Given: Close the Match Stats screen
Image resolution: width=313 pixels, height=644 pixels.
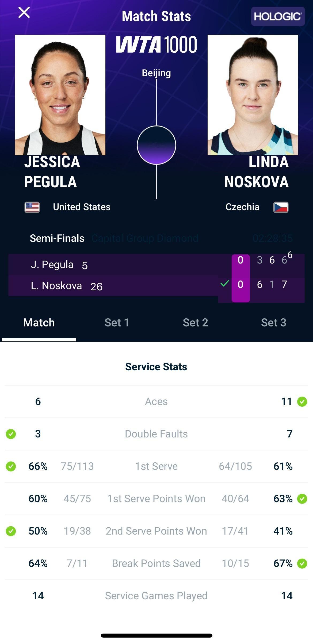Looking at the screenshot, I should [24, 13].
